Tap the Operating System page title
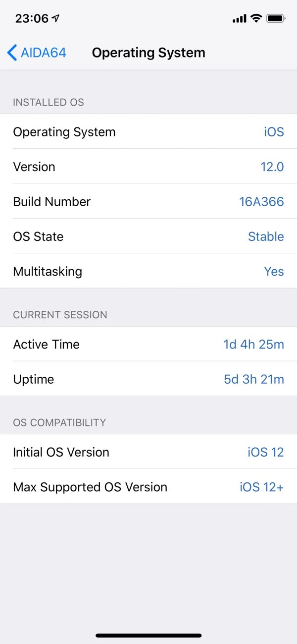The image size is (297, 644). coord(148,53)
